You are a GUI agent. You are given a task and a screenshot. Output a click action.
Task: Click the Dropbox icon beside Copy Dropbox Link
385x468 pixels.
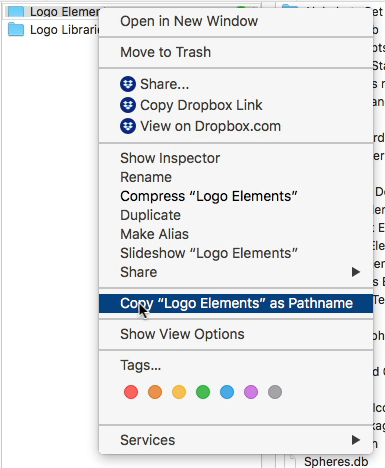coord(128,105)
